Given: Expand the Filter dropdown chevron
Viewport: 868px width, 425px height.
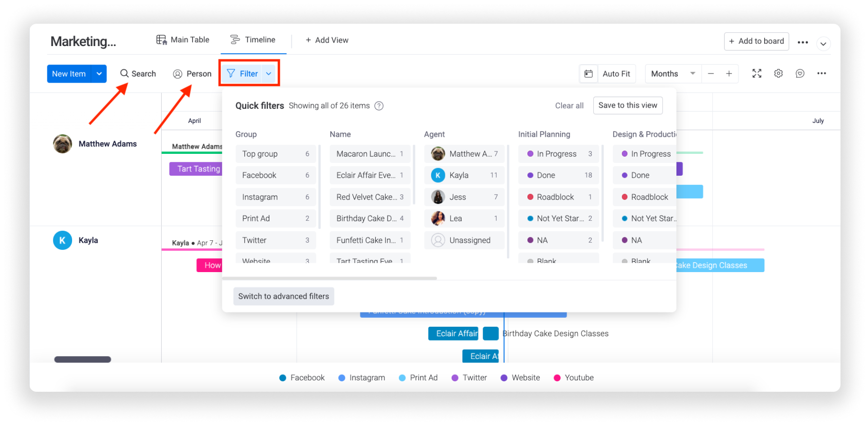Looking at the screenshot, I should click(269, 74).
